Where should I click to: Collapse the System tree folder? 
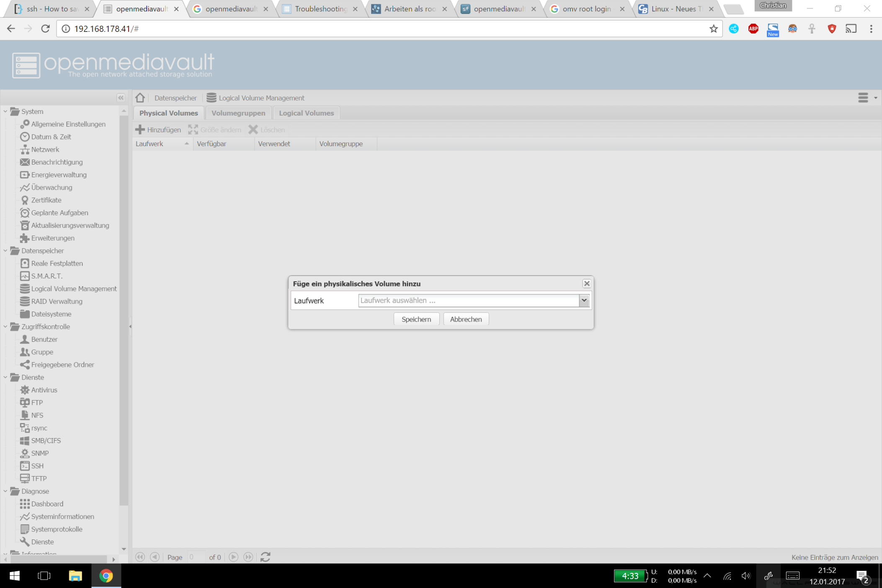(5, 111)
